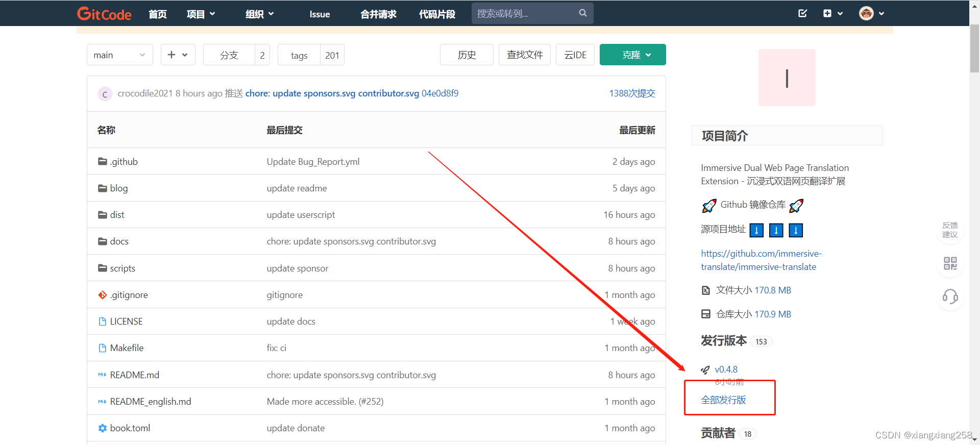Click the 反馈建议 feedback button

(x=950, y=230)
